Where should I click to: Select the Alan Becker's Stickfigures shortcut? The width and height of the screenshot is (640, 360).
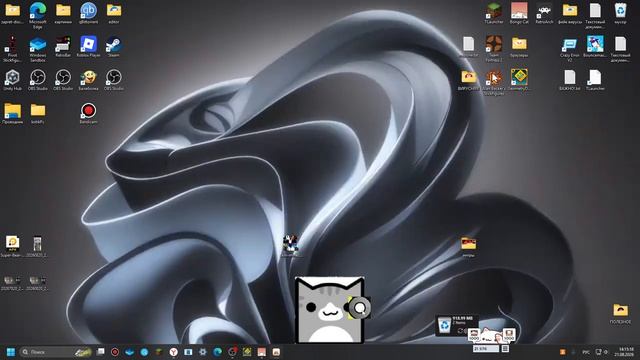(x=494, y=82)
